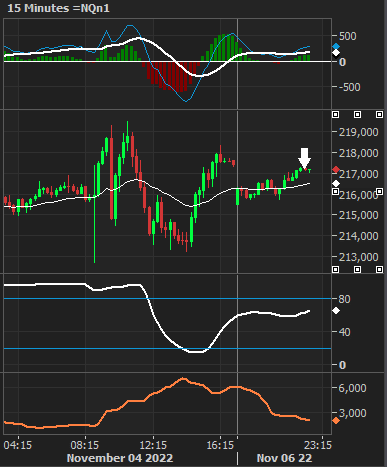387x467 pixels.
Task: Click the '215,000' price axis label
Action: [359, 215]
